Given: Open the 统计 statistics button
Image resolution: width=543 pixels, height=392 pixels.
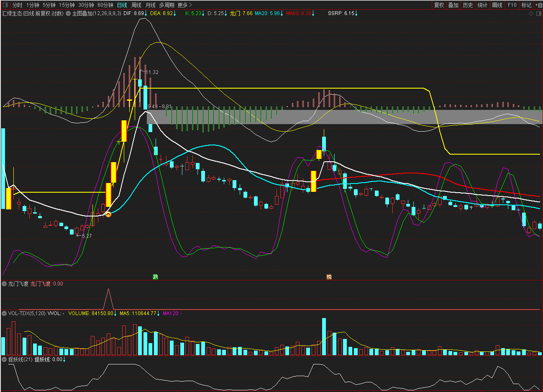Looking at the screenshot, I should 482,5.
